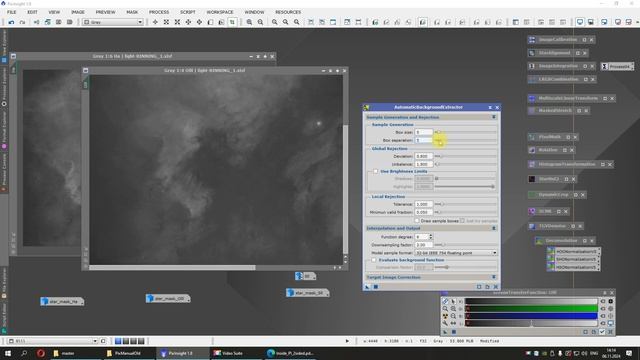Screen dimensions: 640x360
Task: Enable the Use Brightness Limits checkbox
Action: 376,171
